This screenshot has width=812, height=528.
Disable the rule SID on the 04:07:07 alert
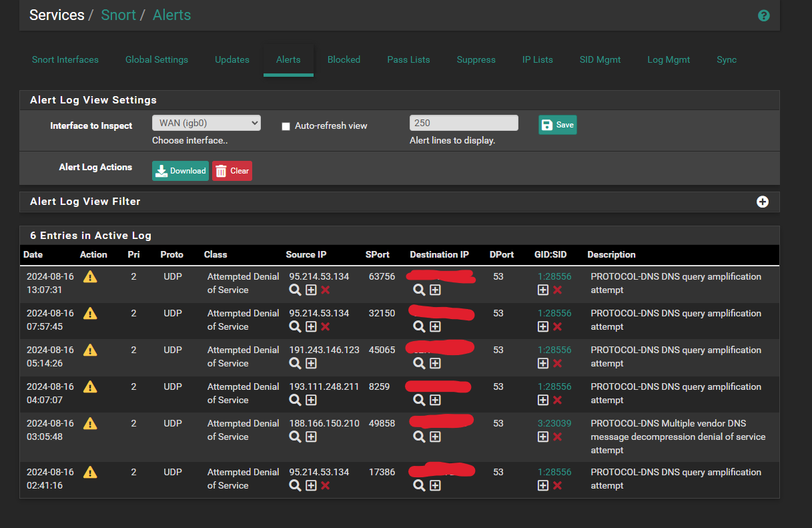(558, 400)
